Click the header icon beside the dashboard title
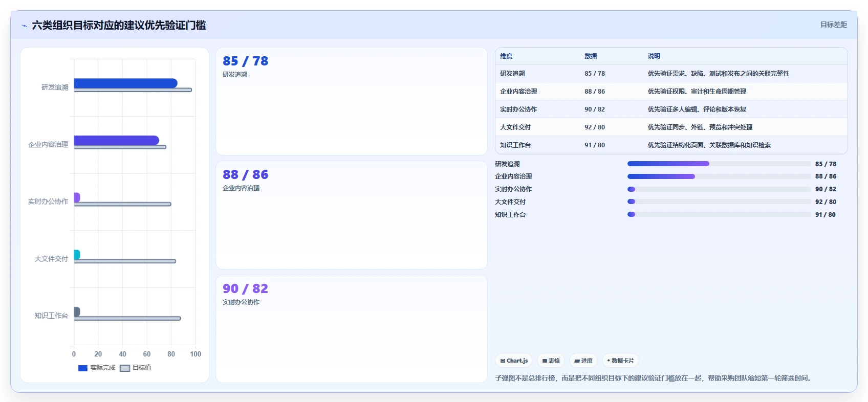The height and width of the screenshot is (402, 868). click(x=24, y=26)
